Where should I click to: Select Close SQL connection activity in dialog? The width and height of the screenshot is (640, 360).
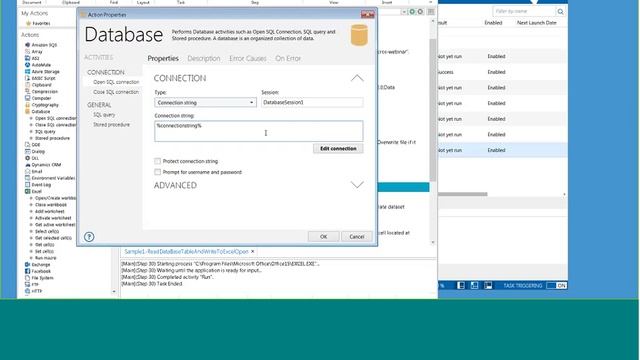[116, 92]
